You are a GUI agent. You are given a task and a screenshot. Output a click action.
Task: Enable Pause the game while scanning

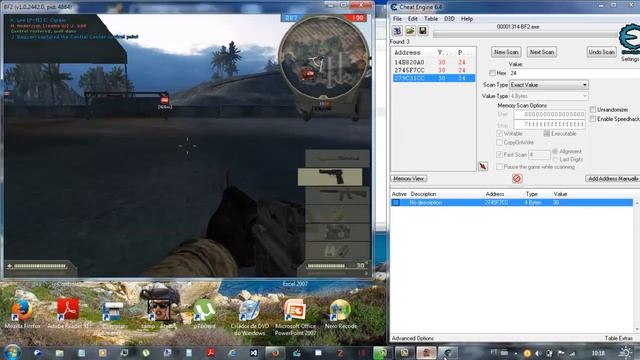coord(499,167)
